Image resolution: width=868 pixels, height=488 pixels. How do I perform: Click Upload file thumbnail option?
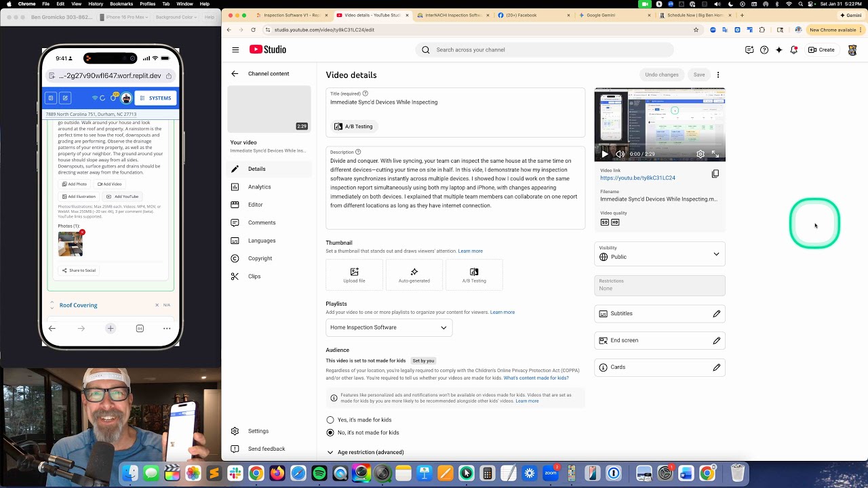click(x=354, y=274)
